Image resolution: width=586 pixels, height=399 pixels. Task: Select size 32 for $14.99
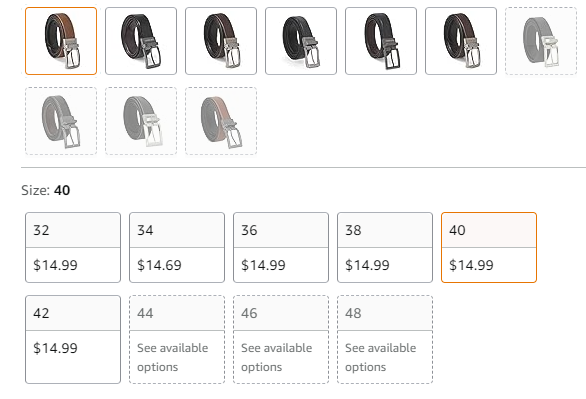[73, 247]
